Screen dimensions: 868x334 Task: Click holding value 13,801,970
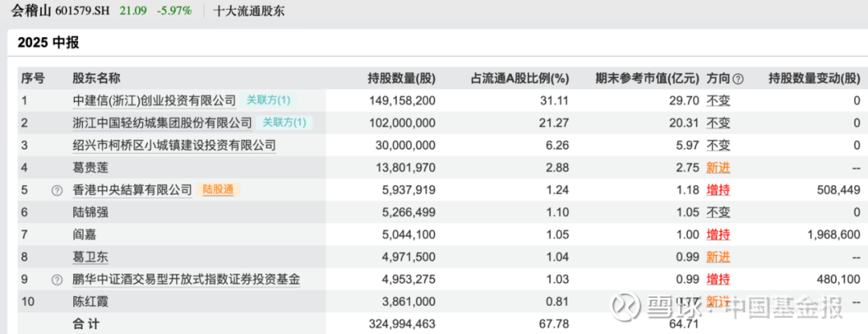pos(405,167)
